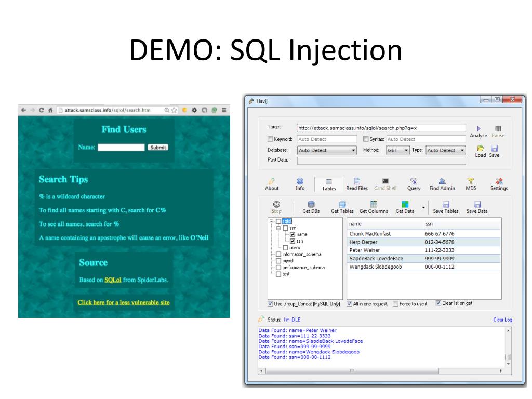
Task: Click the bookmark star in address bar
Action: pos(174,110)
